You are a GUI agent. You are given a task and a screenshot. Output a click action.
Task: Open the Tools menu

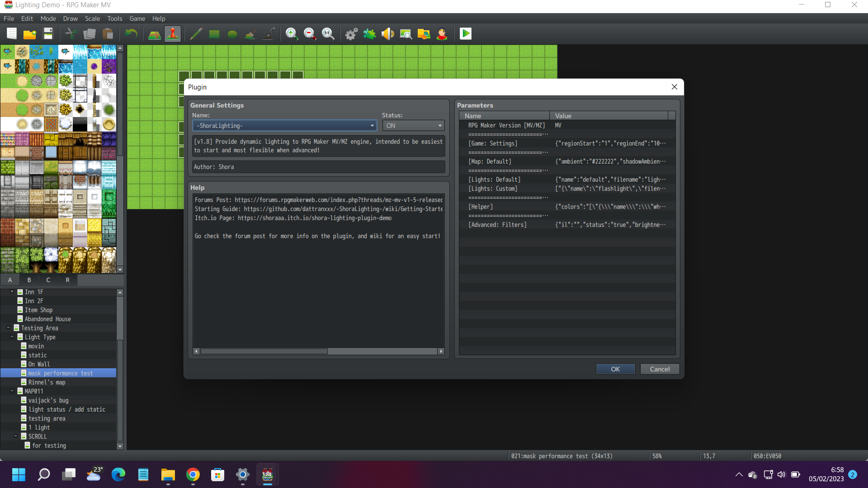115,19
